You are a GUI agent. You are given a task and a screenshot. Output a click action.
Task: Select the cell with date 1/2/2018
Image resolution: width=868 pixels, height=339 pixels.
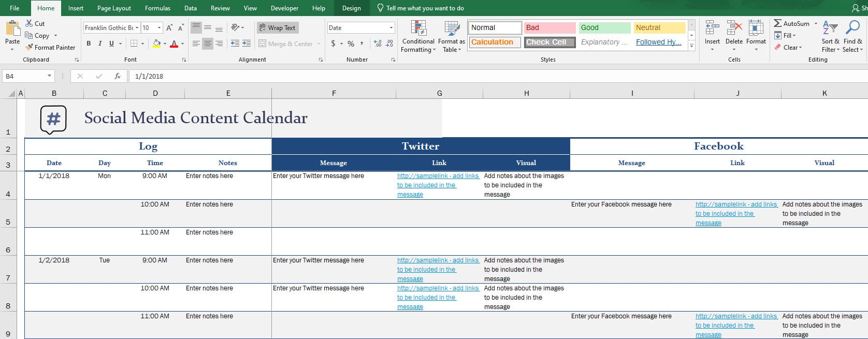54,269
